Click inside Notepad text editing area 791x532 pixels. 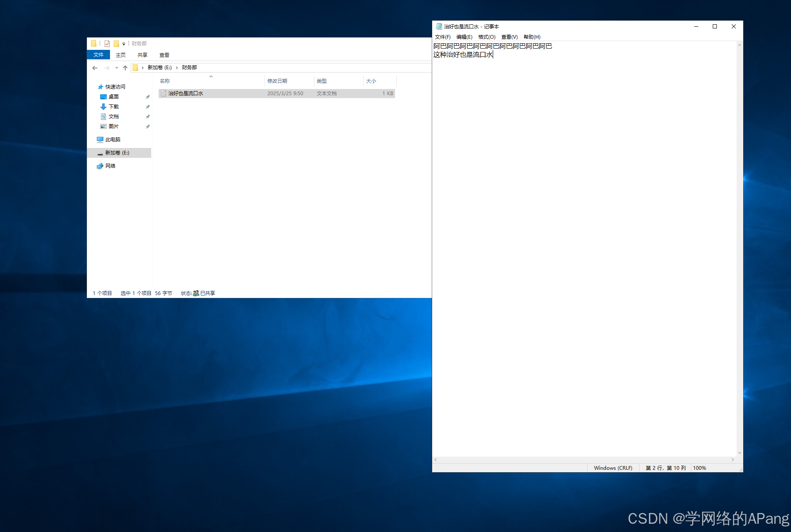(585, 247)
